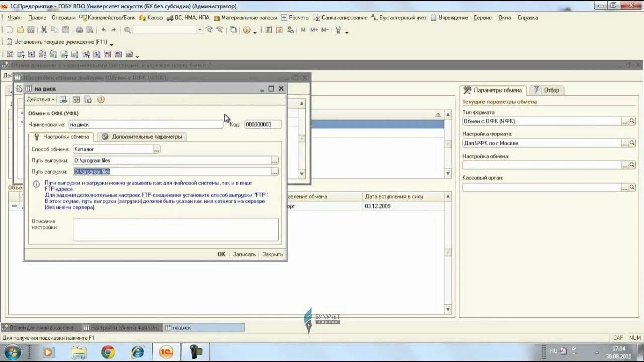Click the Путь выгрузки path field
Viewport: 644px width, 362px height.
pyautogui.click(x=172, y=161)
